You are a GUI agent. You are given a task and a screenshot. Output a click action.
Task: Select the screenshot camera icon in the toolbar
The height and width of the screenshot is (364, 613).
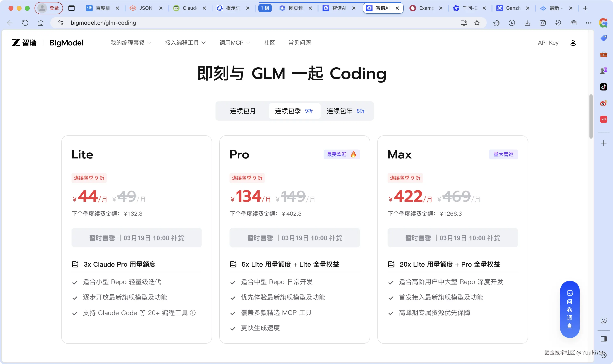tap(542, 23)
